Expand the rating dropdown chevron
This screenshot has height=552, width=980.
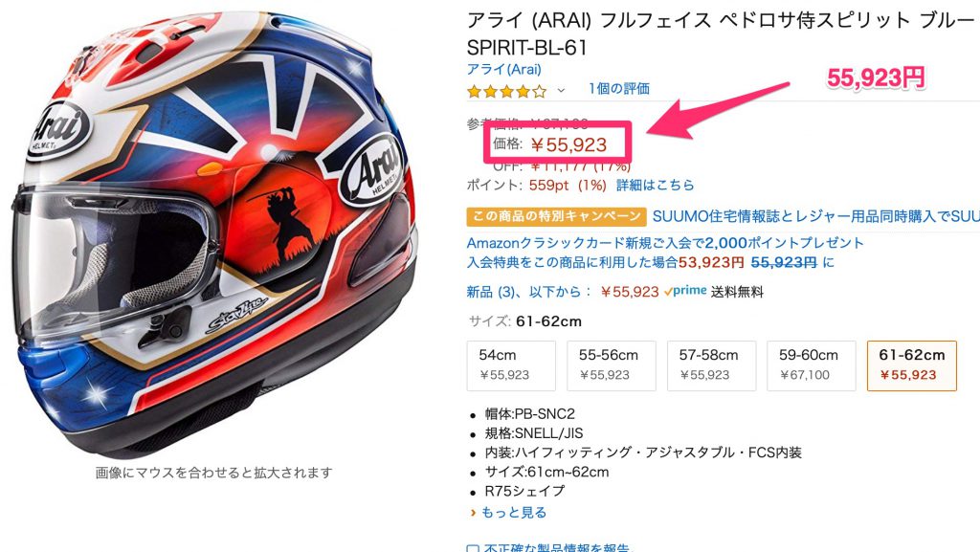pyautogui.click(x=561, y=91)
